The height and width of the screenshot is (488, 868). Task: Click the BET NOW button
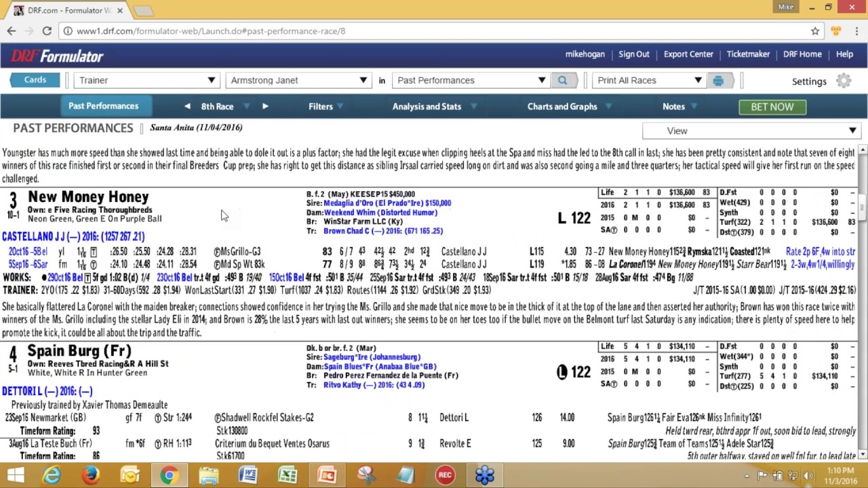pos(772,106)
